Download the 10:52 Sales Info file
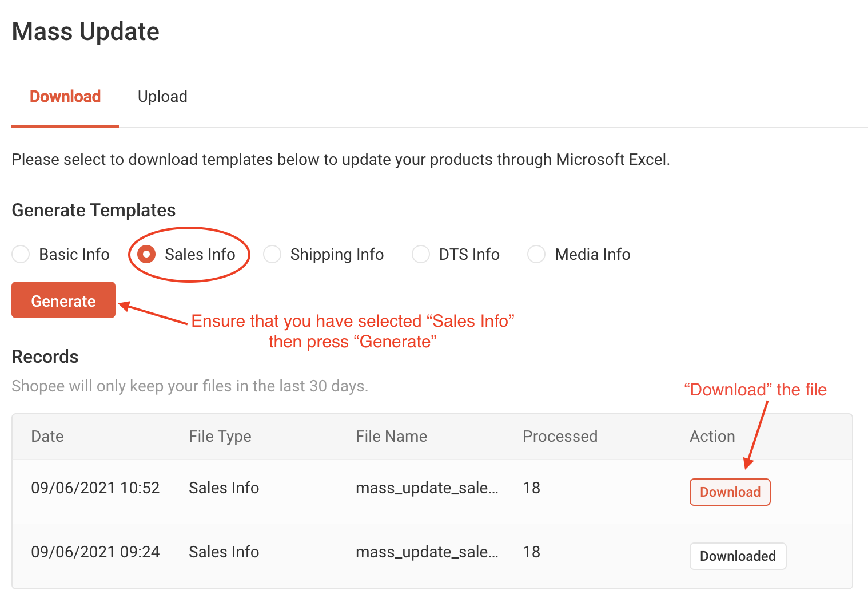Viewport: 868px width, 602px height. (x=730, y=492)
